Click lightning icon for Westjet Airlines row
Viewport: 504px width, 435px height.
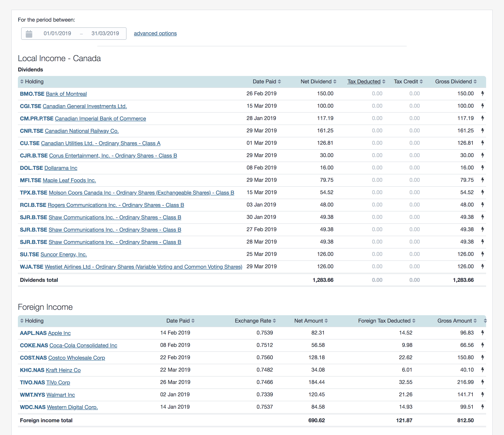coord(483,267)
